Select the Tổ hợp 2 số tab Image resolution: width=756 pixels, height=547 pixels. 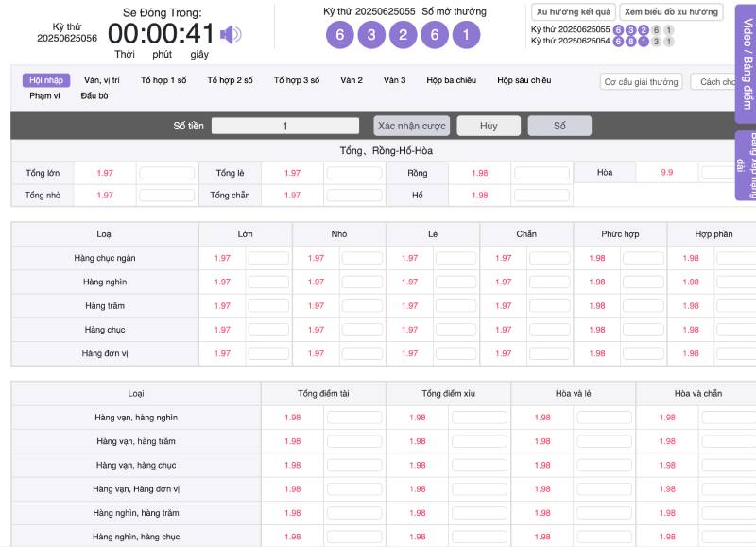pos(230,80)
